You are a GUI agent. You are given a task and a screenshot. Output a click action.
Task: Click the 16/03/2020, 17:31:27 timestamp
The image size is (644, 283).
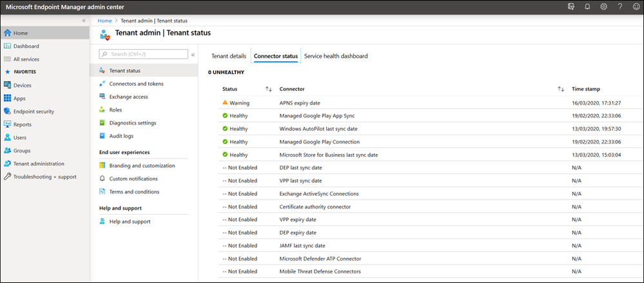pos(596,102)
